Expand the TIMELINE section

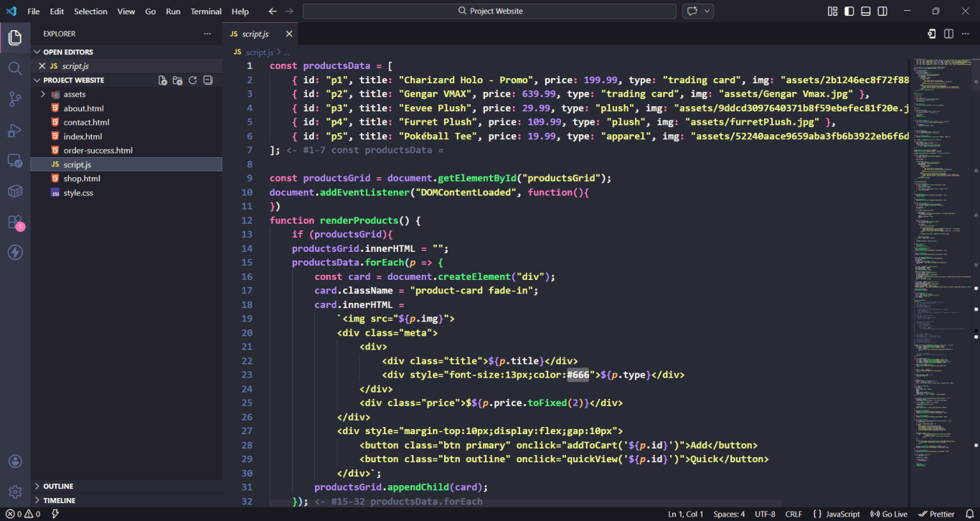[x=59, y=500]
